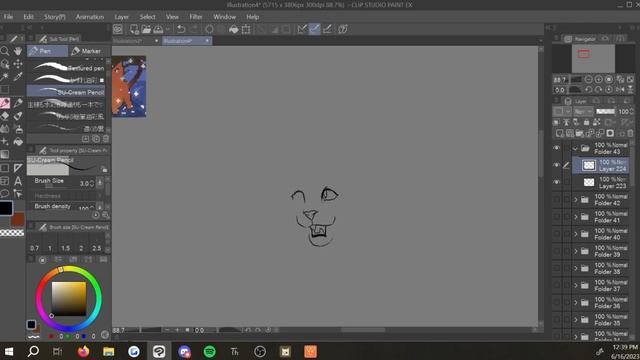The width and height of the screenshot is (640, 360).
Task: Collapse Folder 43 in layer list
Action: point(576,148)
